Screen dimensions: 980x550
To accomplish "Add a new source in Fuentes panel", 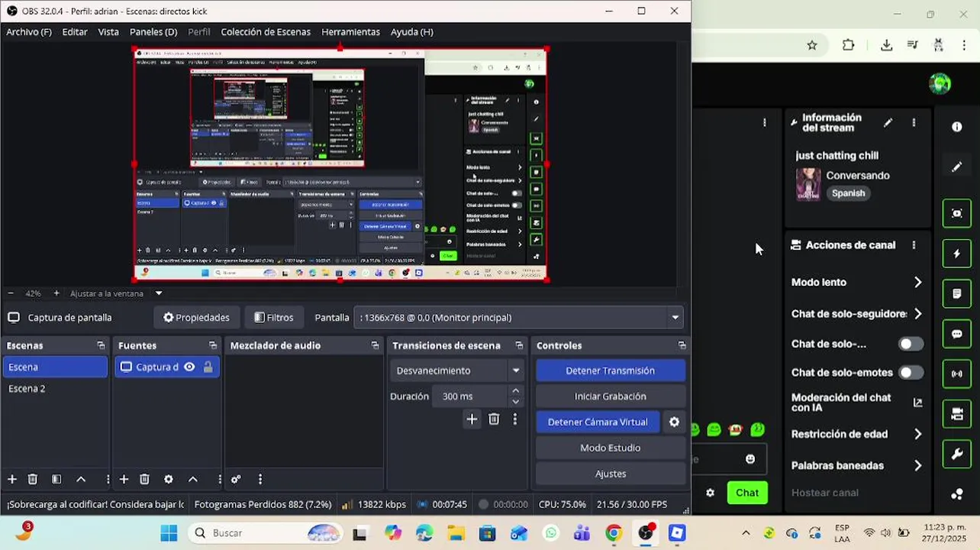I will [x=124, y=479].
